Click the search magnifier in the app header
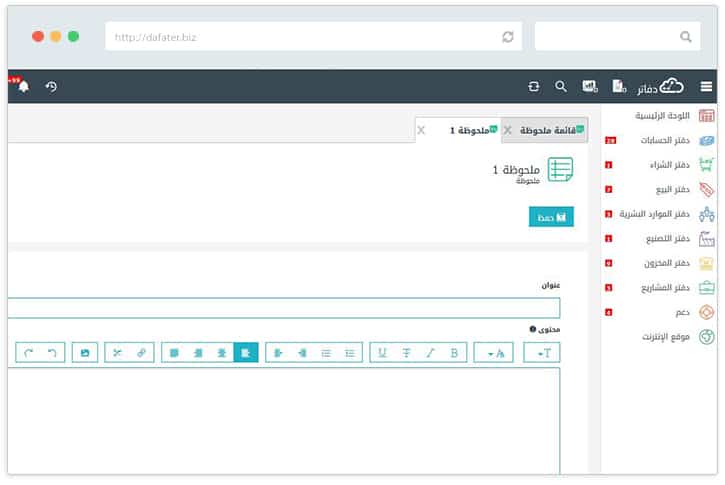This screenshot has height=485, width=725. (561, 87)
